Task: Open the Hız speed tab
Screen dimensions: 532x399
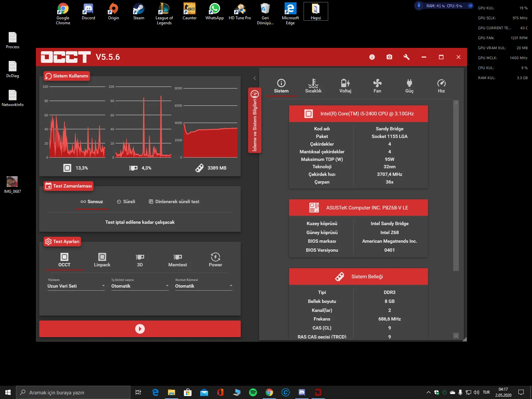Action: click(x=441, y=86)
